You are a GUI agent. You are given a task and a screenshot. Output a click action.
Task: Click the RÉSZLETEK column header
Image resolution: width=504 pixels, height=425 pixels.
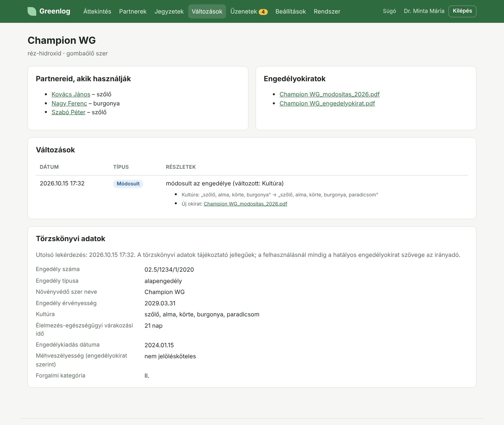pos(181,167)
